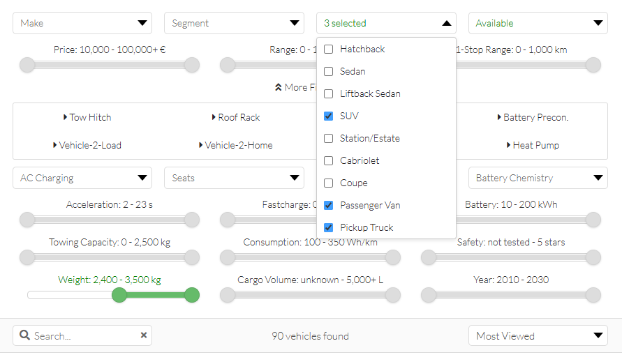Open the Most Viewed sort dropdown
Viewport: 622px width, 364px height.
[538, 336]
